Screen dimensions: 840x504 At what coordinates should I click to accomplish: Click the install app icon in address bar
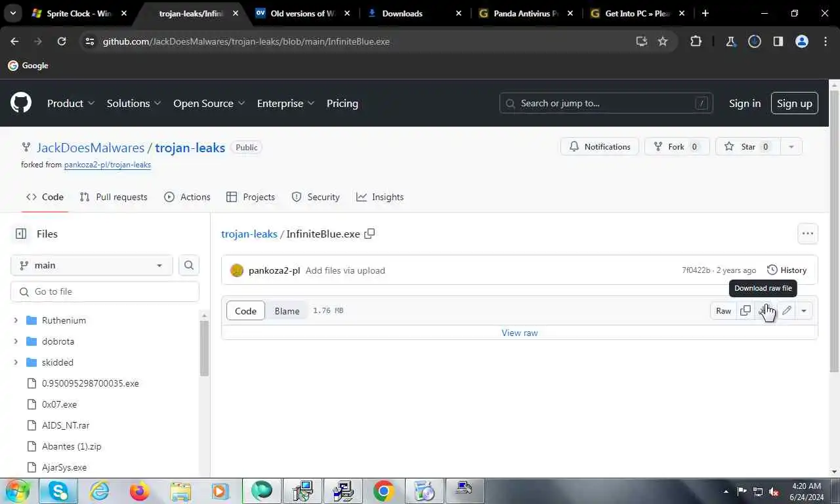641,41
